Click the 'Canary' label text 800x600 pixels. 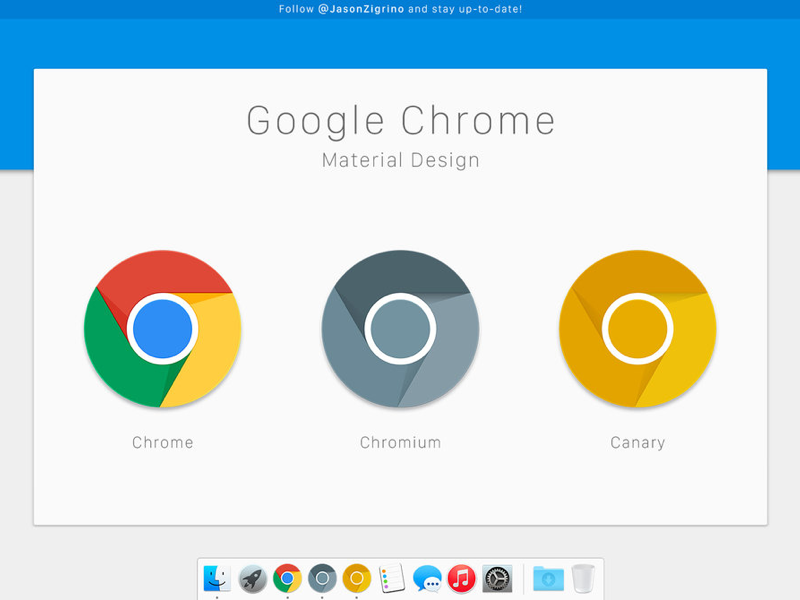coord(638,442)
